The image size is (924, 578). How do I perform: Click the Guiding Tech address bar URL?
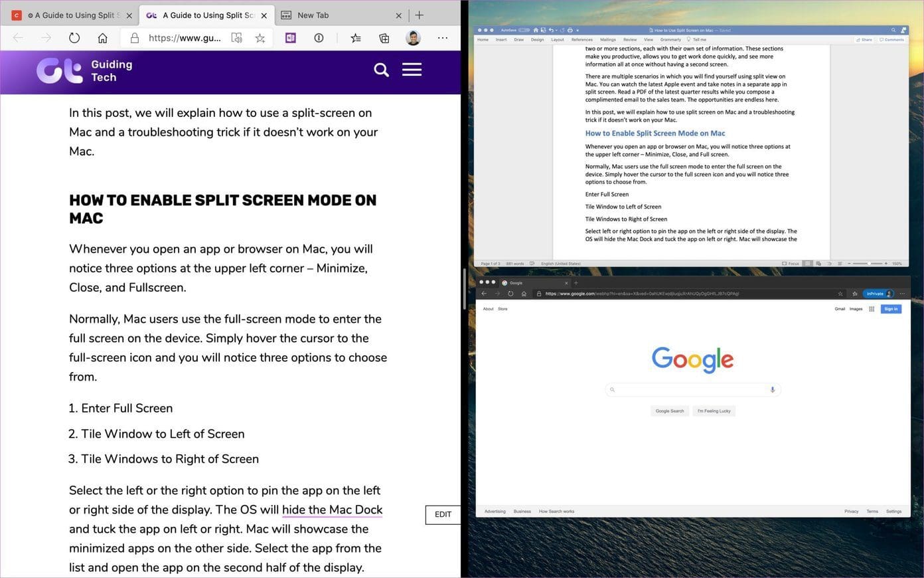click(185, 38)
